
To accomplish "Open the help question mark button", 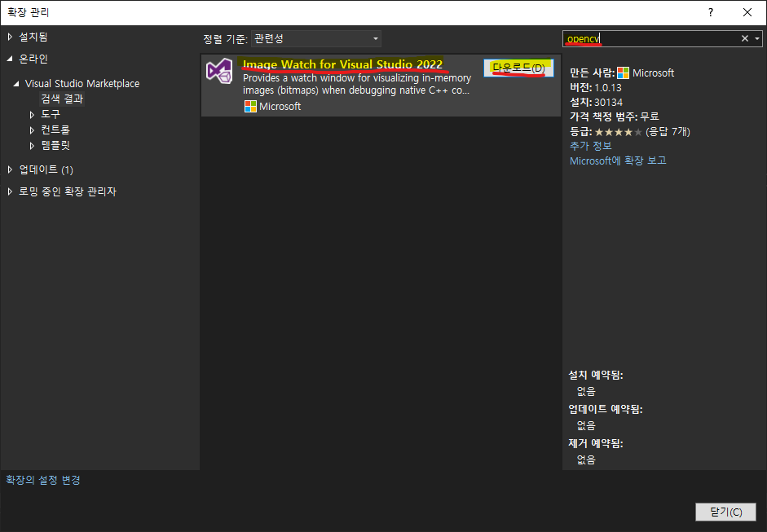I will 711,13.
